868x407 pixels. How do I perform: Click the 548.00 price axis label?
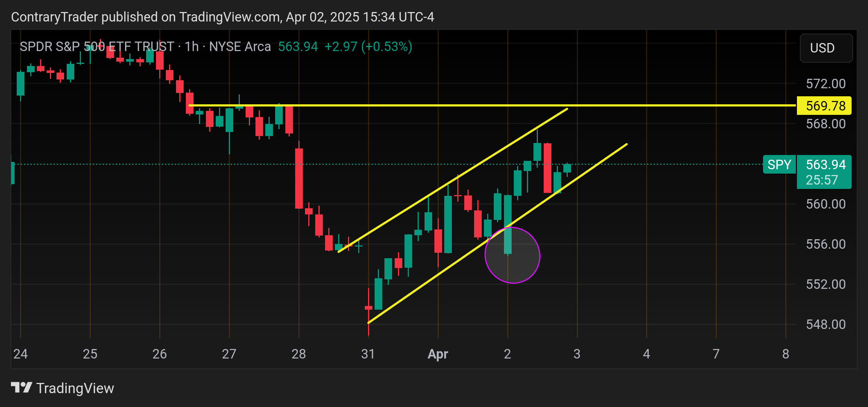point(826,325)
